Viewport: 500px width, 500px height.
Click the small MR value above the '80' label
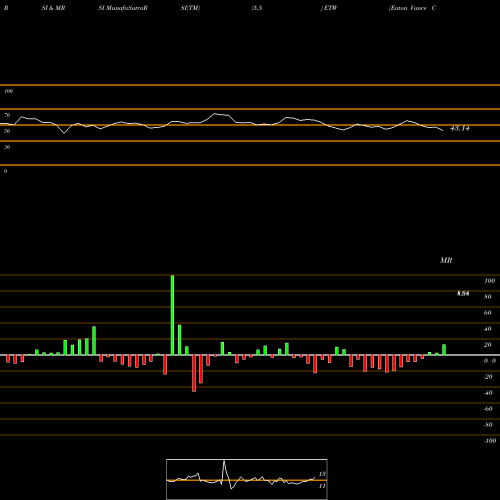click(463, 293)
